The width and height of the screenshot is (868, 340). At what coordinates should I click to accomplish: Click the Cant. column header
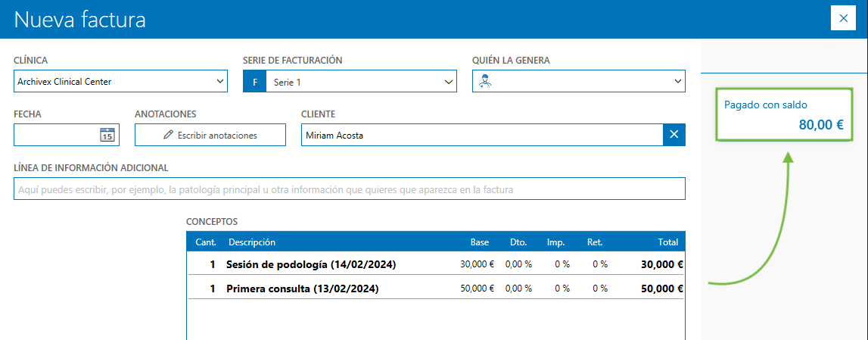tap(206, 242)
